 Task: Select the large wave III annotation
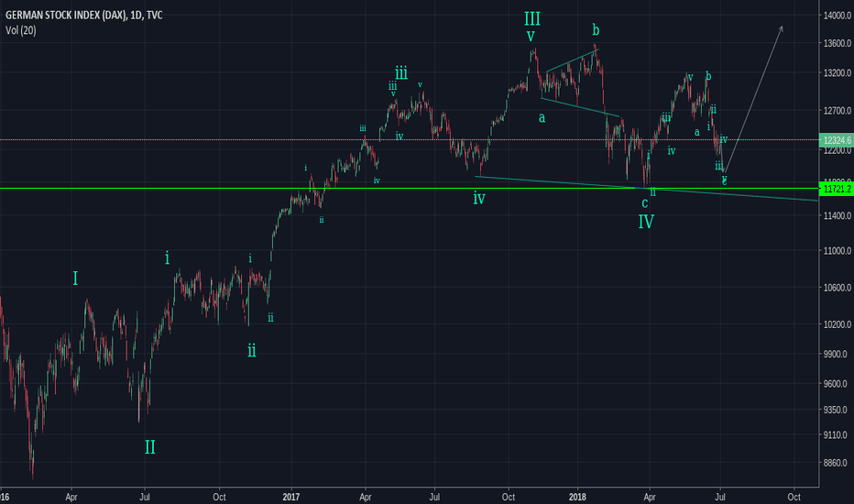pyautogui.click(x=532, y=19)
